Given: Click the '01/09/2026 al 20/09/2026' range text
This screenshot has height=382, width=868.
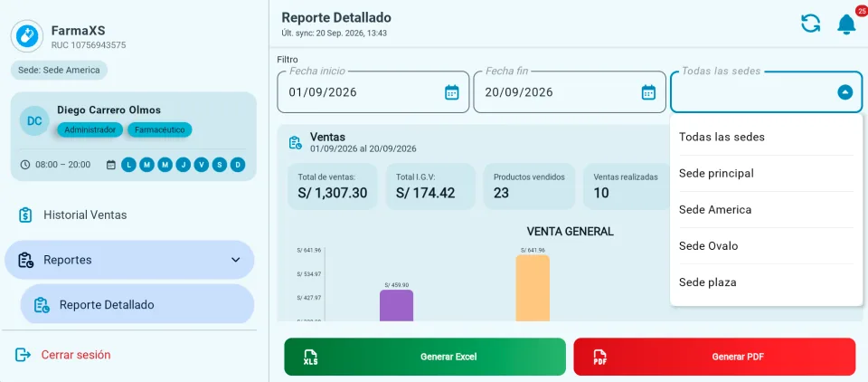Looking at the screenshot, I should coord(363,149).
